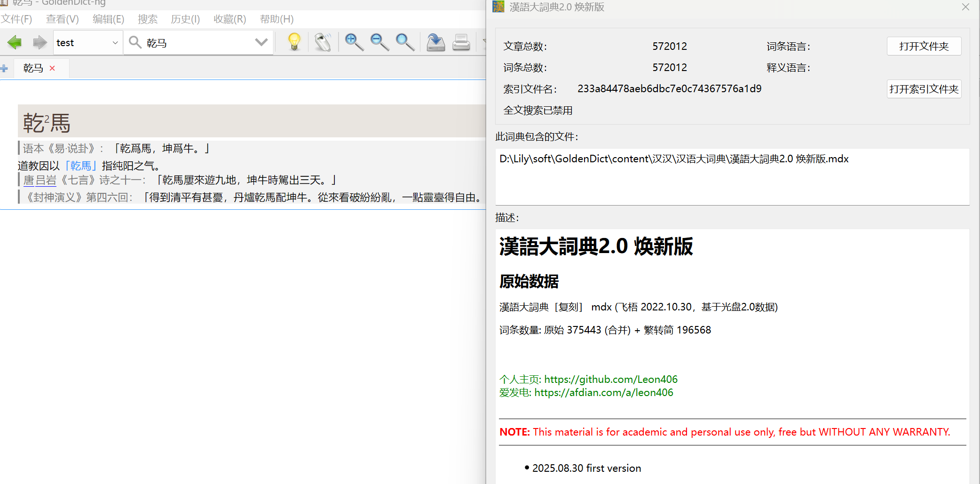Click the 乾²馬 headword heading
The width and height of the screenshot is (980, 484).
click(47, 123)
